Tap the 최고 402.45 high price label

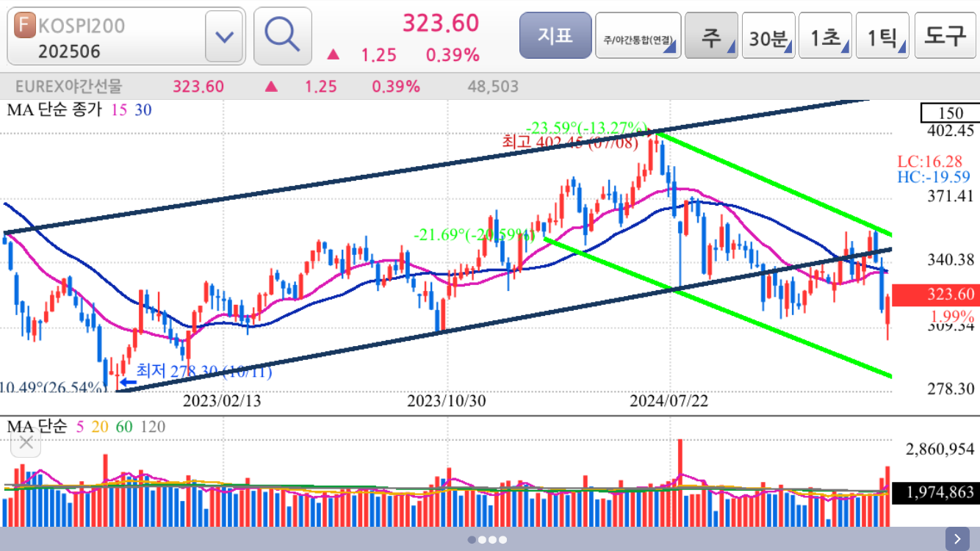(570, 141)
